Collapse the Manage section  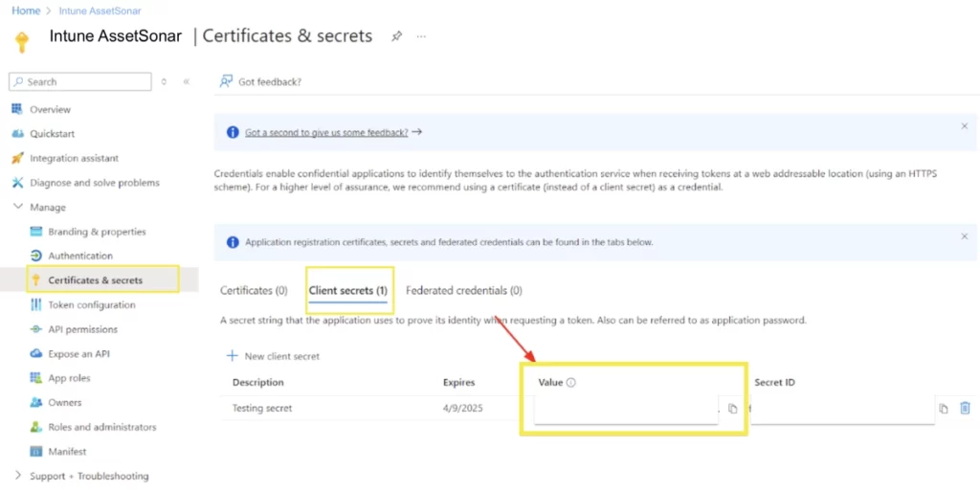pos(18,207)
